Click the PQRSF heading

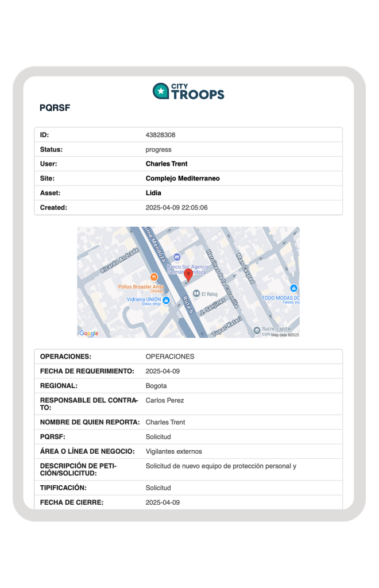(55, 108)
